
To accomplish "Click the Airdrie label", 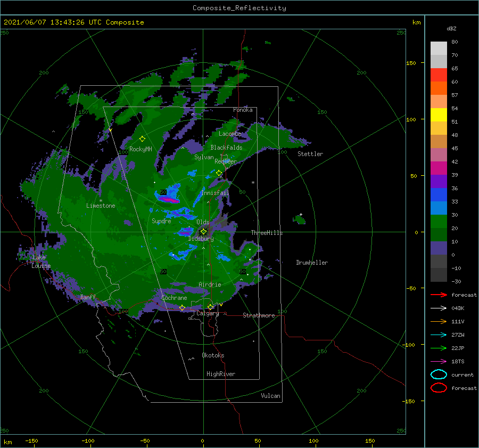I will [x=210, y=284].
